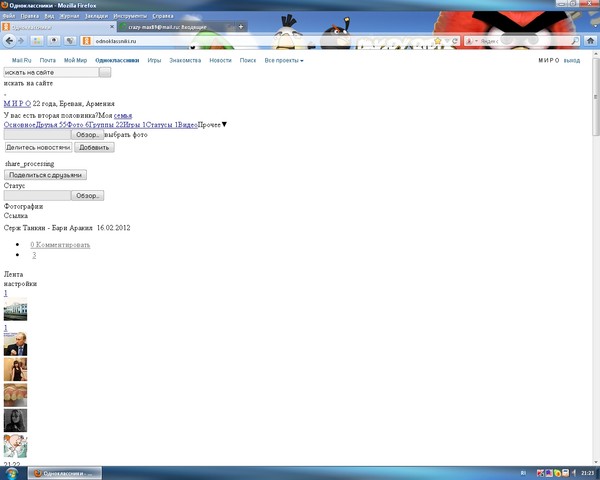Image resolution: width=600 pixels, height=480 pixels.
Task: Open the Windows Start orb
Action: point(11,473)
